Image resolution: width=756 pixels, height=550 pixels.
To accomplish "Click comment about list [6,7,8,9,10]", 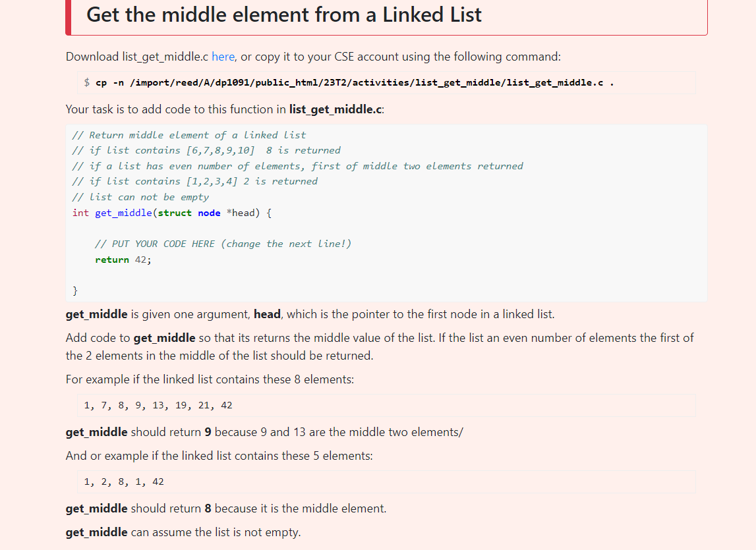I will click(x=206, y=150).
